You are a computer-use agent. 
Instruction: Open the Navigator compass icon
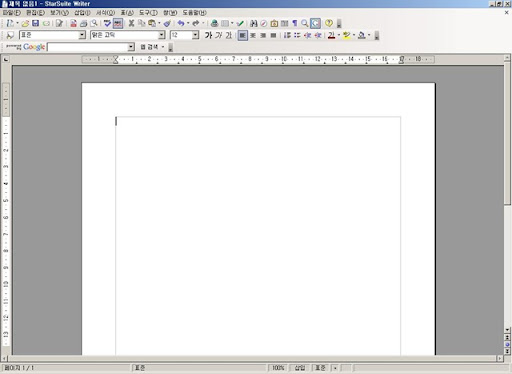click(264, 23)
